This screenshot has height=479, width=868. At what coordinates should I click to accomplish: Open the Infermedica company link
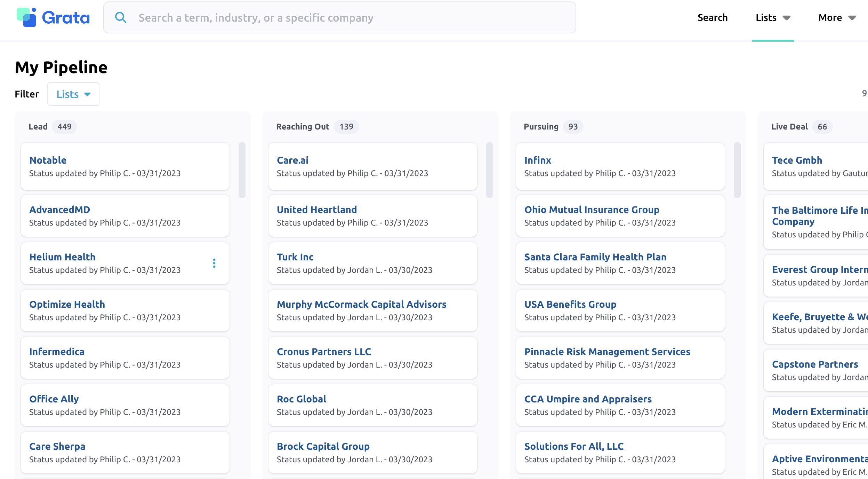pos(57,352)
